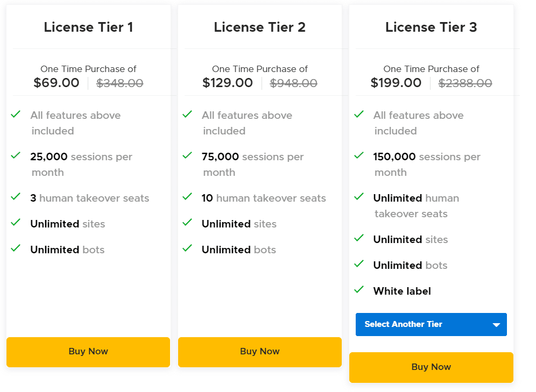
Task: Click the $69.00 price in Tier 1
Action: 57,83
